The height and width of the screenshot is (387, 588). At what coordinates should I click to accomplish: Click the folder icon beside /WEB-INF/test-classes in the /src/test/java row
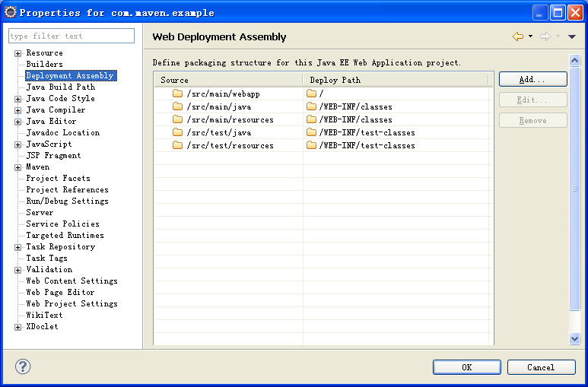[311, 132]
